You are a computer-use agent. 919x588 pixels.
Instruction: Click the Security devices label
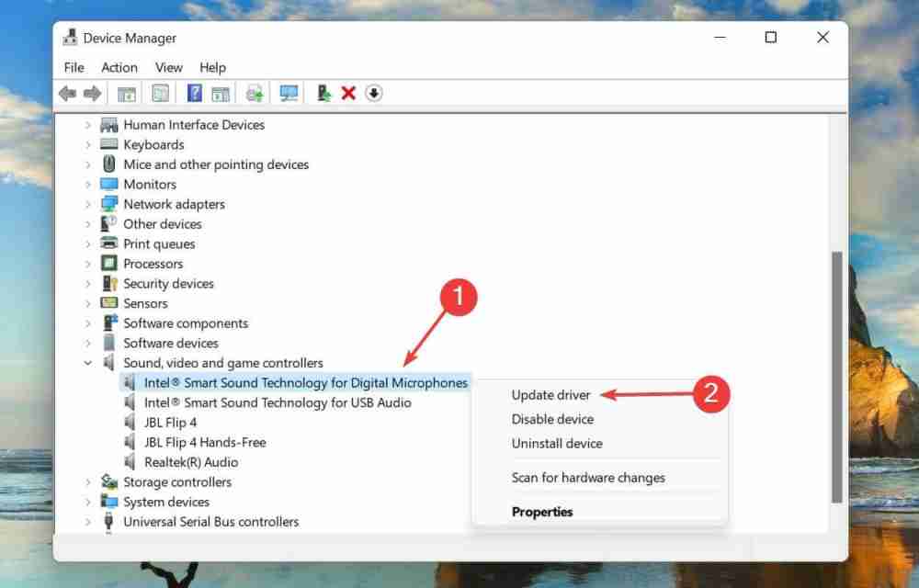point(168,284)
